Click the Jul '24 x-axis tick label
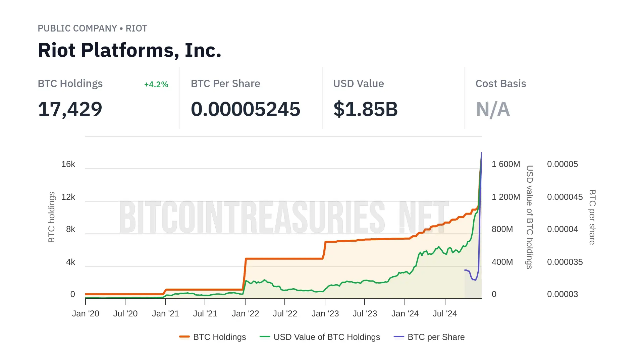Viewport: 644px width, 362px height. pos(445,314)
